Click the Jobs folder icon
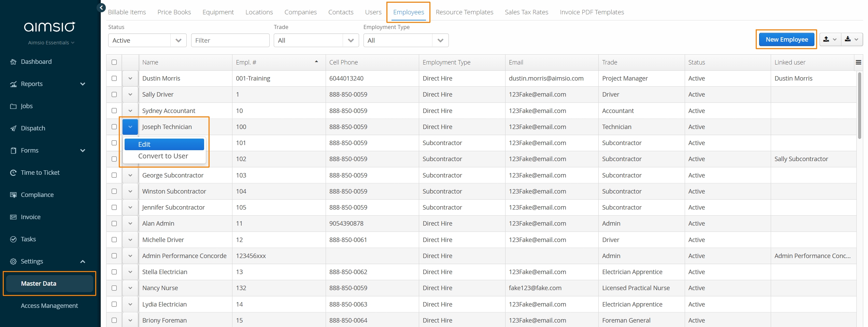Image resolution: width=868 pixels, height=327 pixels. (x=13, y=106)
